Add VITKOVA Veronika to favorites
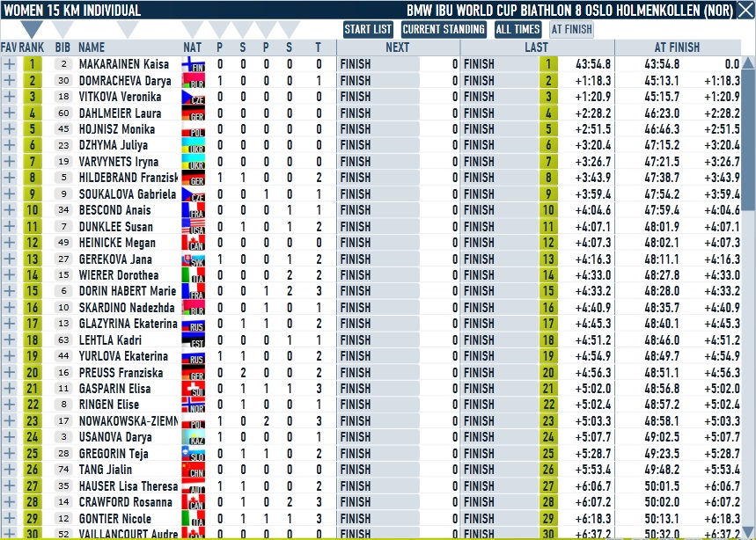 tap(10, 97)
